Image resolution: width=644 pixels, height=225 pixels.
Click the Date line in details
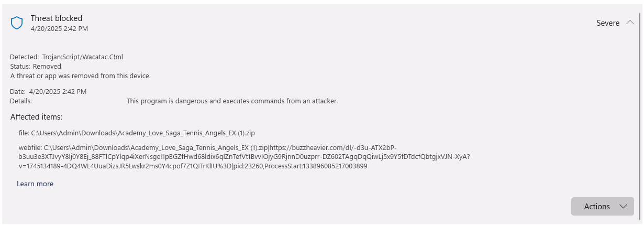pos(48,91)
